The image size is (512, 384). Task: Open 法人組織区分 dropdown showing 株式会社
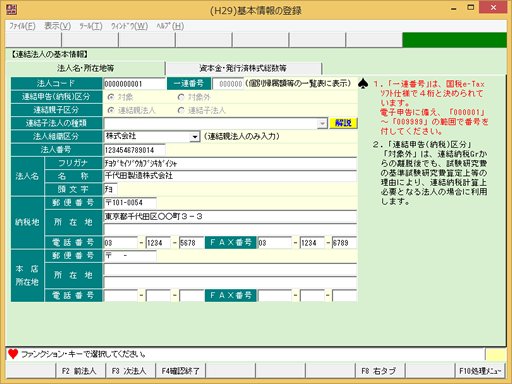click(x=194, y=137)
